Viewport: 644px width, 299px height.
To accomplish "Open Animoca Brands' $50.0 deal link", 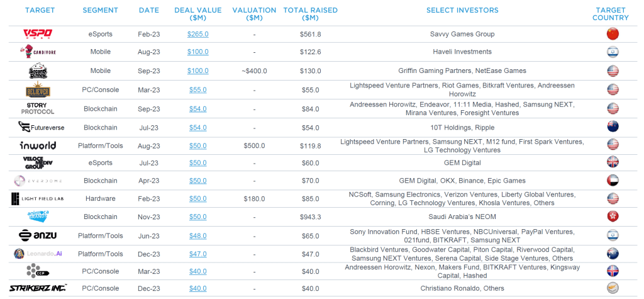I will pos(198,217).
